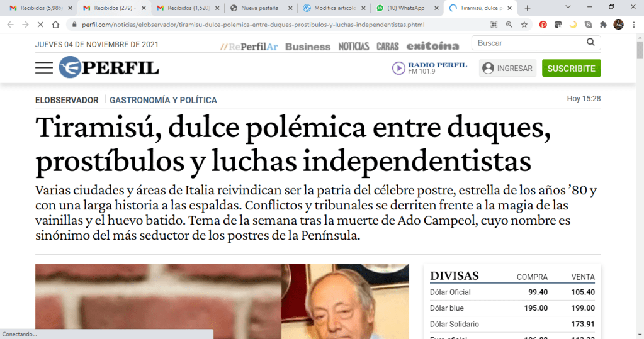
Task: Switch to the Nueva pestaña tab
Action: click(x=259, y=8)
